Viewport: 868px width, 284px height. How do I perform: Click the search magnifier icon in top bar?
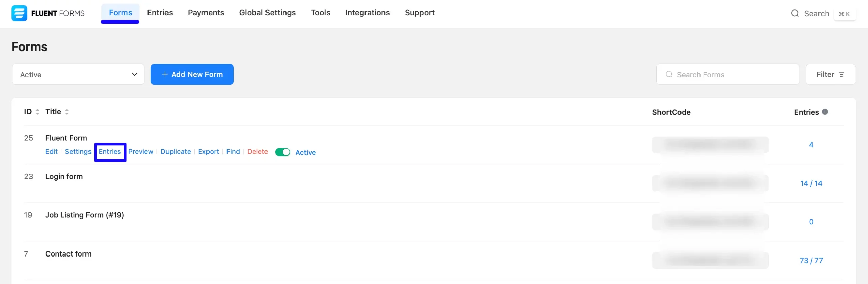pyautogui.click(x=795, y=13)
